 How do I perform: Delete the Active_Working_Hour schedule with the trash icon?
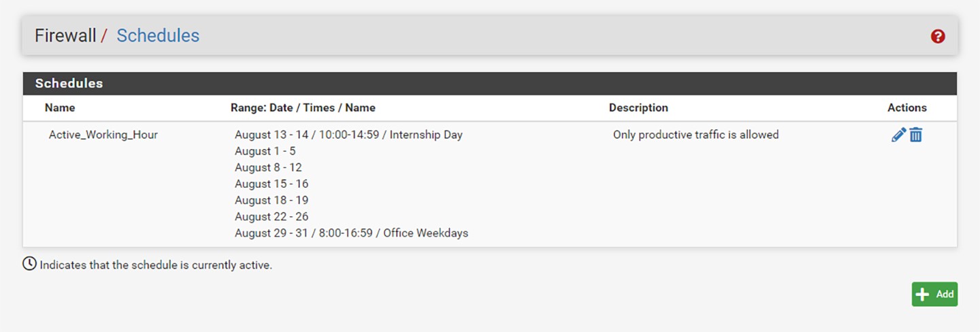click(x=916, y=135)
